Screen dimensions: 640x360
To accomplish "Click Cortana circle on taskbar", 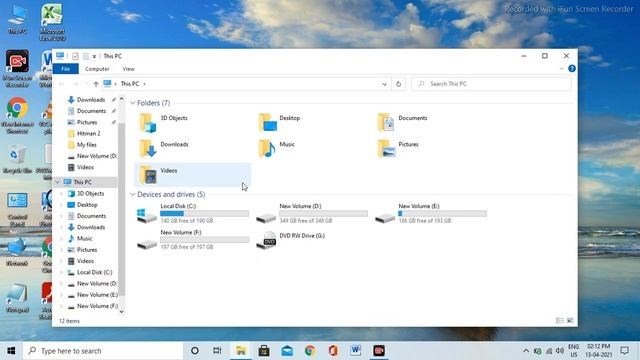I will tap(195, 351).
